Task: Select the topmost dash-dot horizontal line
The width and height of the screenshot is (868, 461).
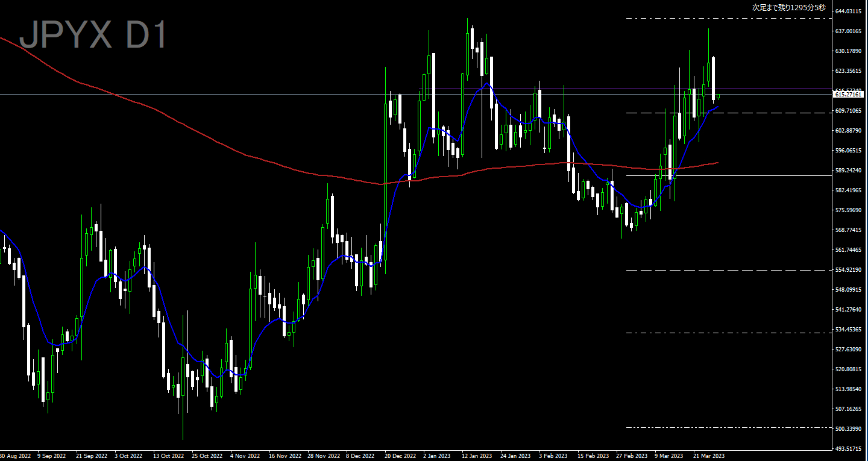Action: click(723, 19)
